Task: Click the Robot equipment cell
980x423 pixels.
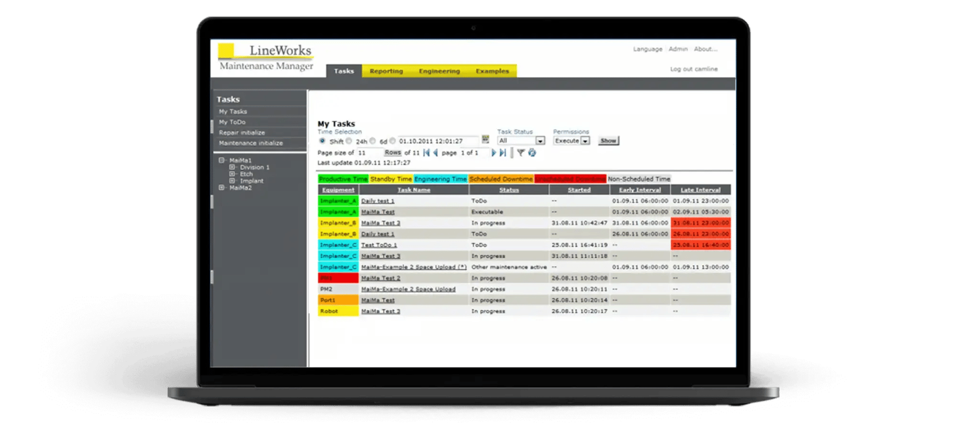Action: click(338, 311)
